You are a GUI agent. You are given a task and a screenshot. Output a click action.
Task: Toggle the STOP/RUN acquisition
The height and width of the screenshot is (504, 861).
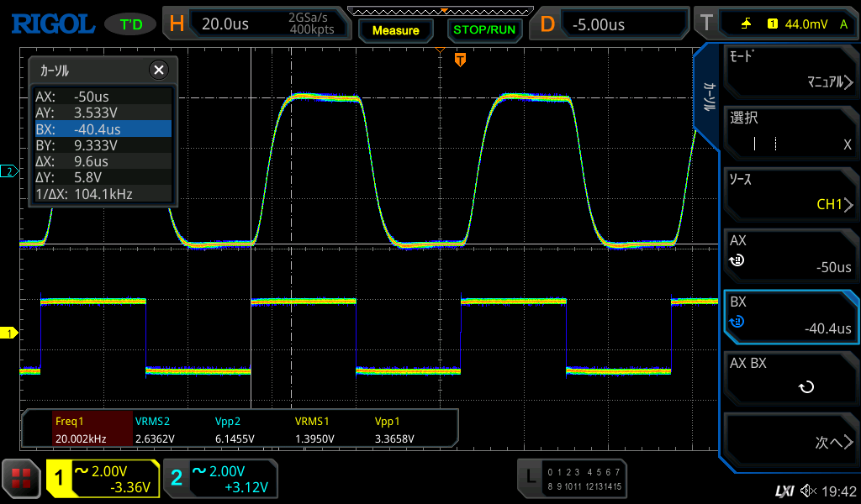click(483, 29)
